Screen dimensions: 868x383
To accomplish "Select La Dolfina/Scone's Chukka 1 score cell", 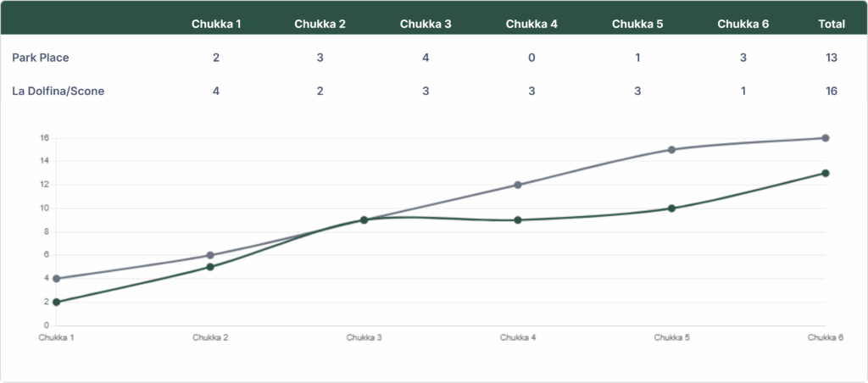I will (x=216, y=91).
